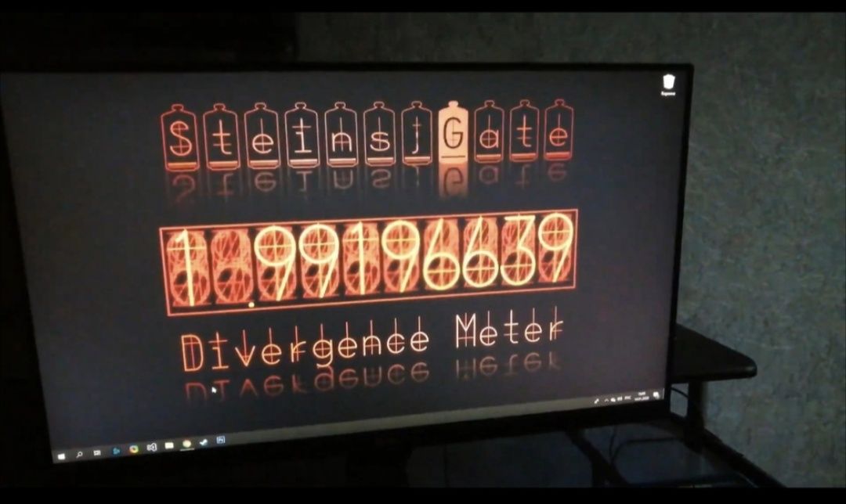Open the taskbar clock and calendar
Image resolution: width=846 pixels, height=504 pixels.
pos(642,396)
